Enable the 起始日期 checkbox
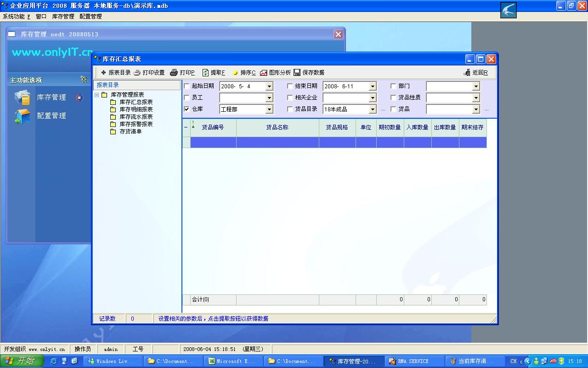 click(x=187, y=86)
